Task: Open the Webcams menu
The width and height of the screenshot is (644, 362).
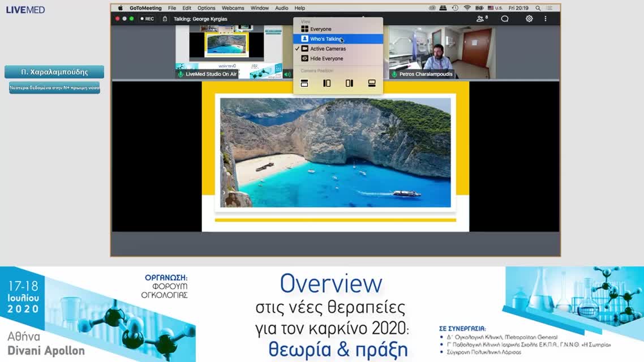Action: (x=233, y=8)
